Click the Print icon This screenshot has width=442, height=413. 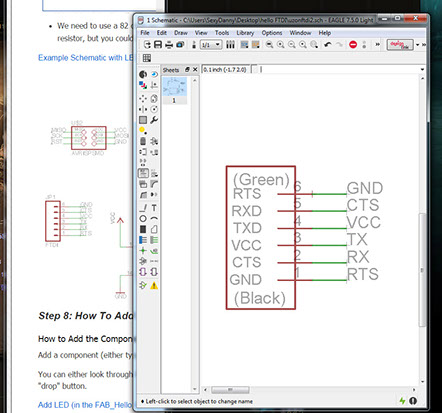pos(169,44)
